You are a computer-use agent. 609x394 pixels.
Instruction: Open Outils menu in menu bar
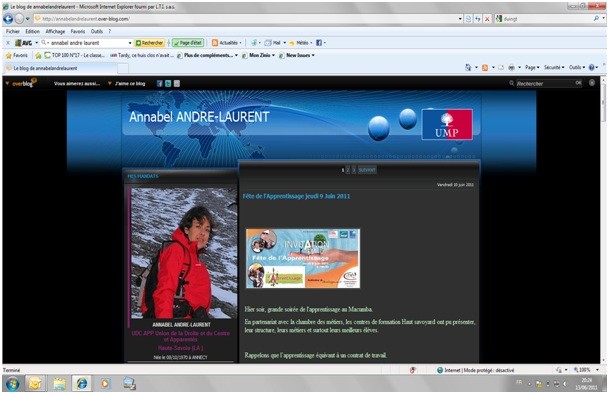point(97,31)
